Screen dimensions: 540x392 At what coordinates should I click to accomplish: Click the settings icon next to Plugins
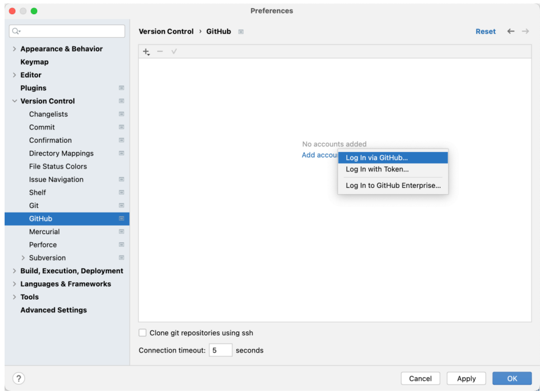(x=121, y=88)
